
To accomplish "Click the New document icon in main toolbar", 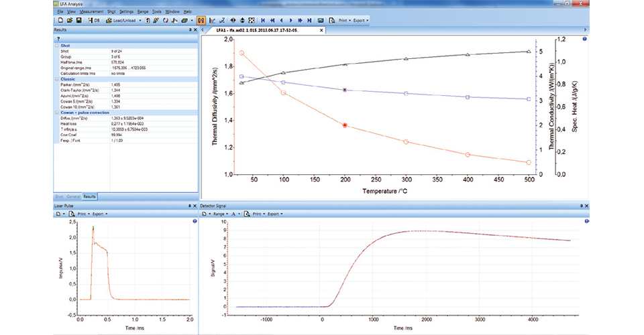I will click(x=60, y=21).
